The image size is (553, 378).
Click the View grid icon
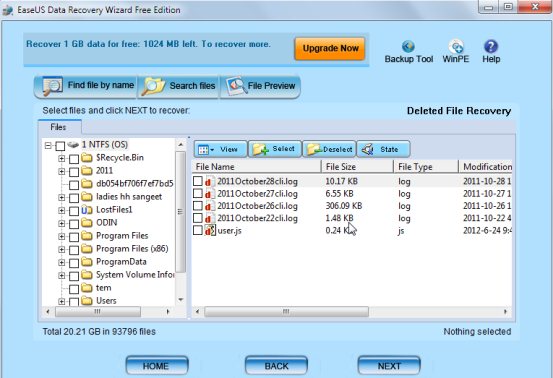[x=203, y=150]
